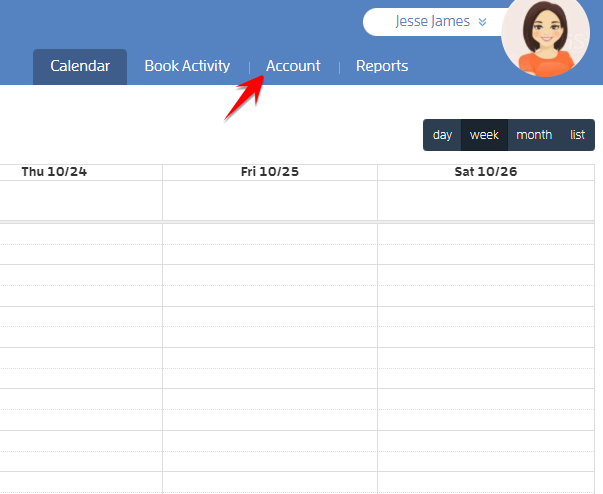This screenshot has height=494, width=603.
Task: Go to Book Activity tab
Action: click(187, 66)
